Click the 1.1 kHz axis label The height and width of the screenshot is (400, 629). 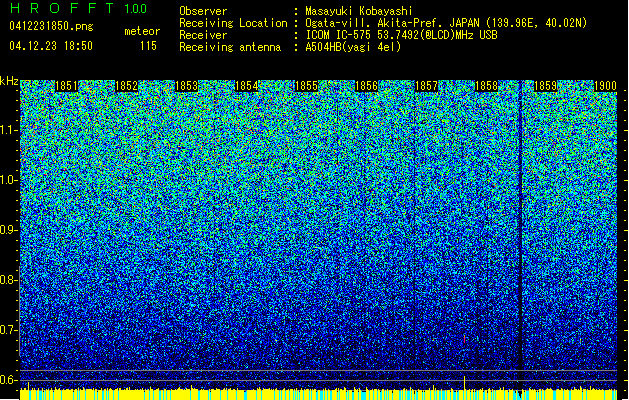coord(8,130)
